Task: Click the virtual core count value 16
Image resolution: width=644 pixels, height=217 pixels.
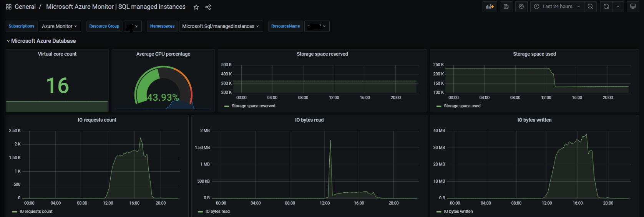Action: (57, 85)
